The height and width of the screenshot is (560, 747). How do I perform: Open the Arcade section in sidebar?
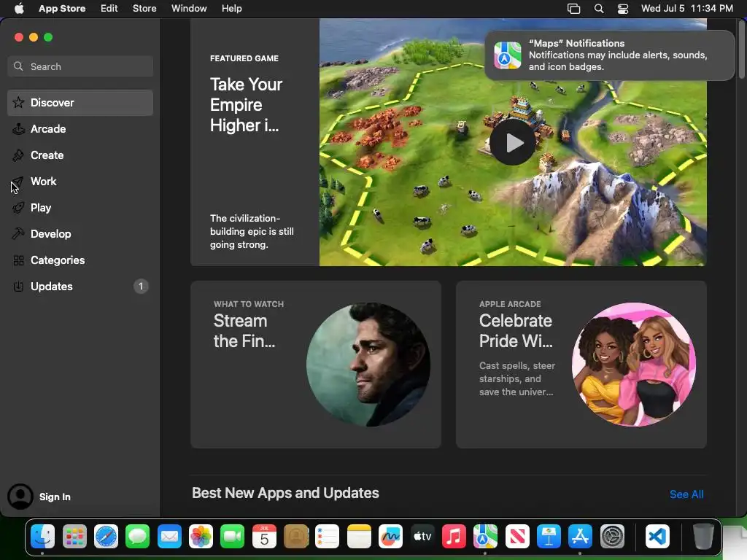pyautogui.click(x=80, y=128)
